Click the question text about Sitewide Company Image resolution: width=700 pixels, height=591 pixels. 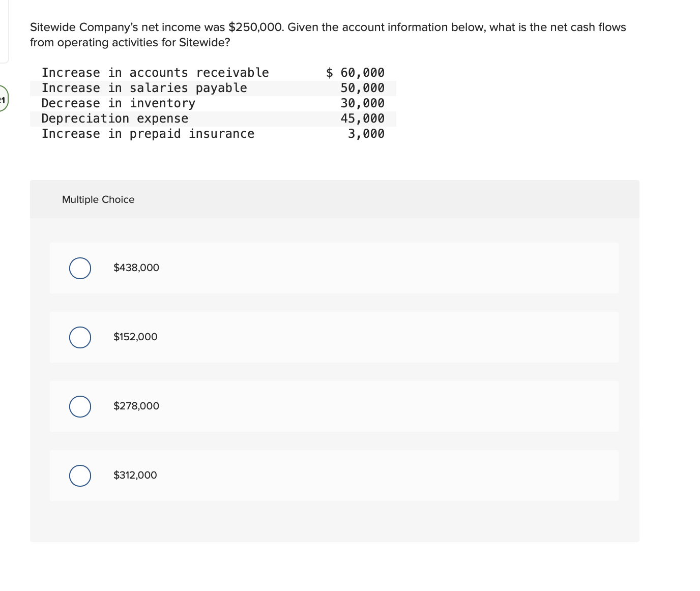pyautogui.click(x=328, y=35)
